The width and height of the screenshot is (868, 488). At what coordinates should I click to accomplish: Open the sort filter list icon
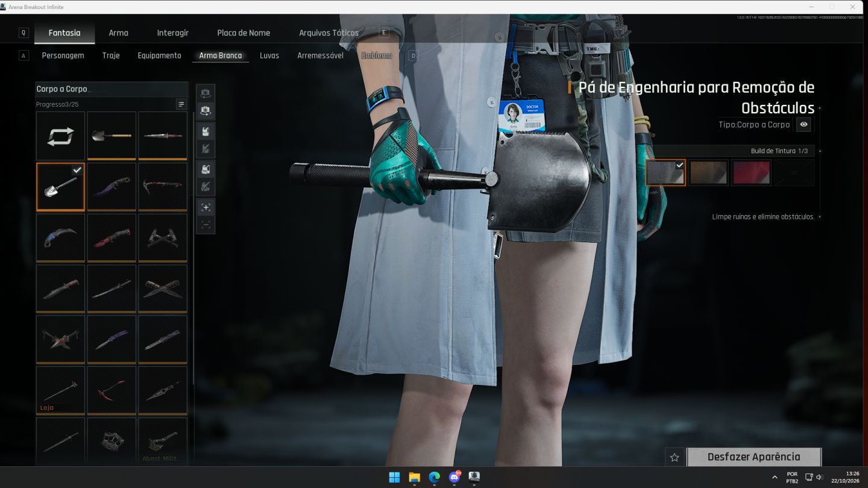pos(181,104)
